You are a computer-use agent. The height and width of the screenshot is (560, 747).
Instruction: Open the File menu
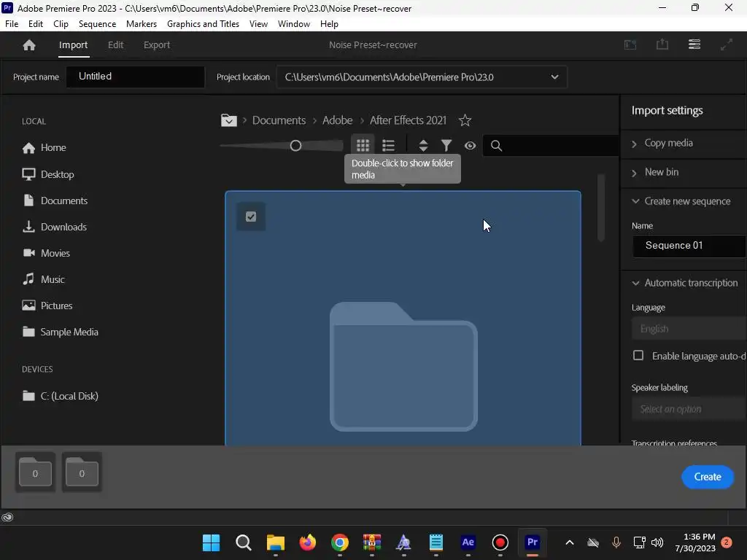12,24
